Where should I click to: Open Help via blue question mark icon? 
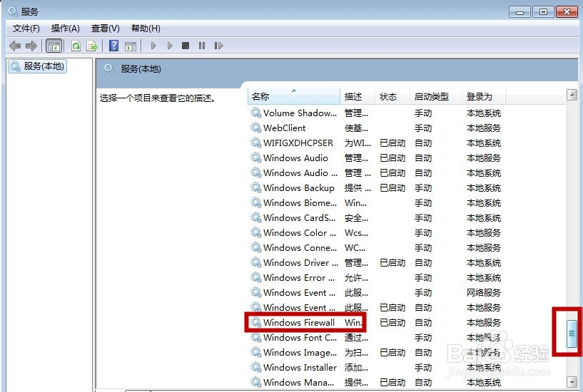pos(113,46)
